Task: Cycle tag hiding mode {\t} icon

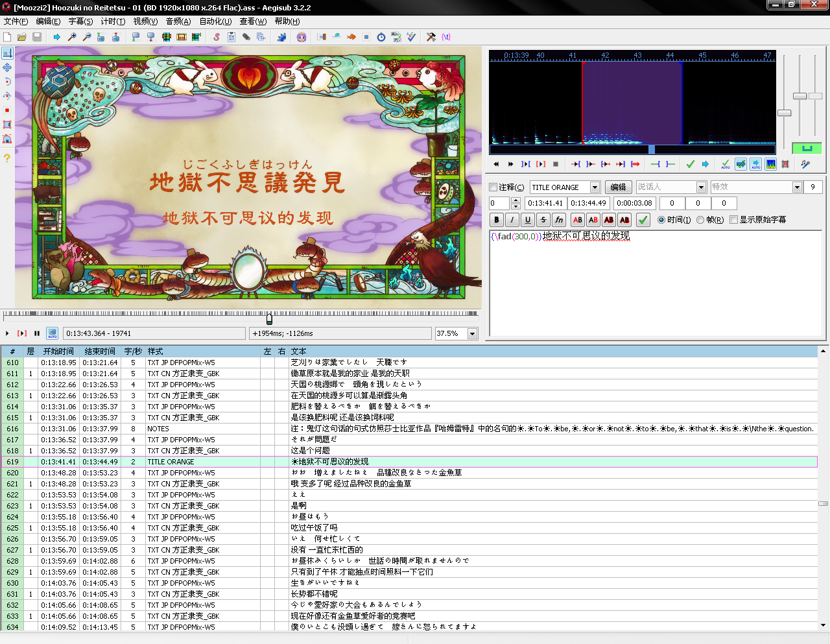Action: pos(446,37)
